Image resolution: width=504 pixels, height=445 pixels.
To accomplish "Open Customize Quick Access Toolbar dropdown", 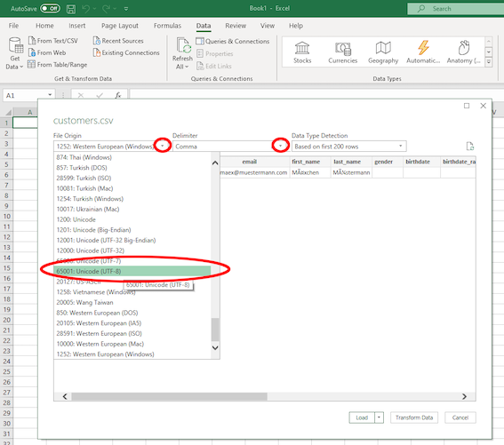I will click(126, 9).
